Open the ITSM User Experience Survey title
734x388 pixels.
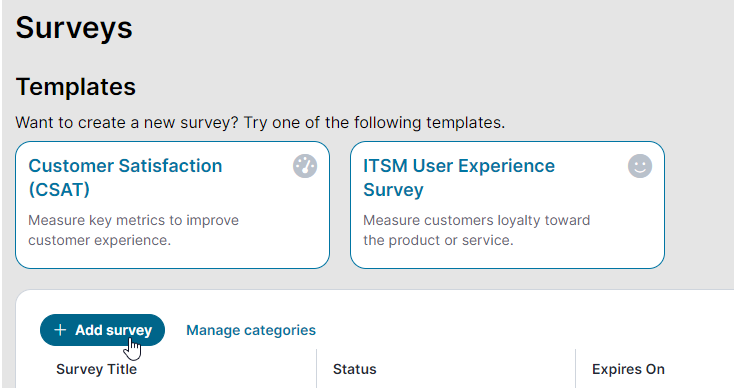459,177
